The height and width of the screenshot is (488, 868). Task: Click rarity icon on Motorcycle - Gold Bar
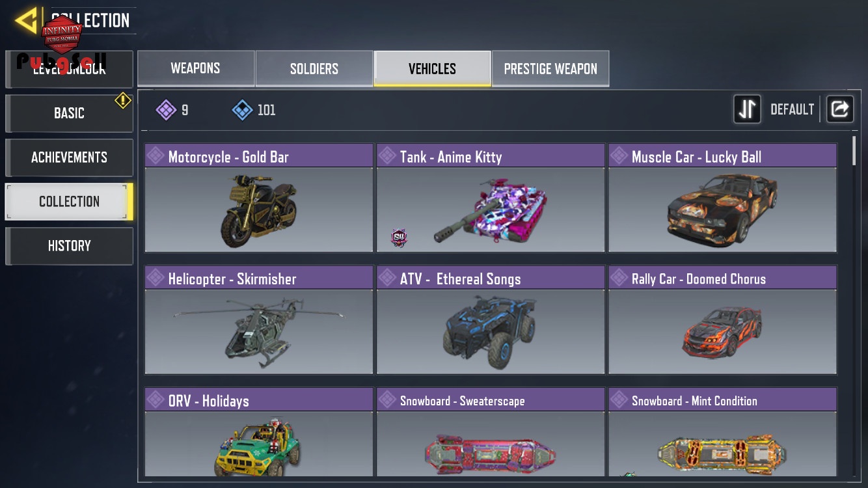156,156
